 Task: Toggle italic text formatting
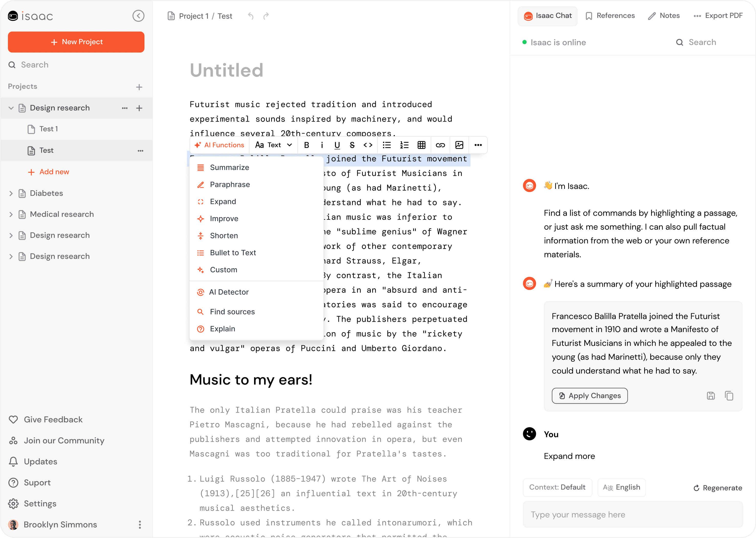click(322, 145)
